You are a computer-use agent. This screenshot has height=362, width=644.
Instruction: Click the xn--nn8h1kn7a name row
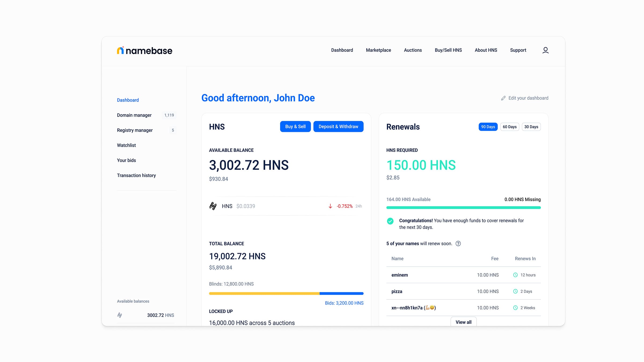[463, 308]
